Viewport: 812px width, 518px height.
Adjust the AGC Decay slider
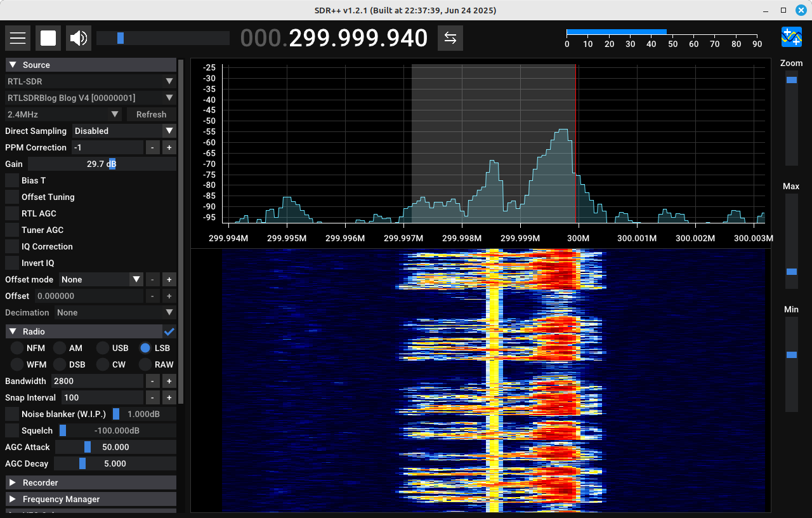pyautogui.click(x=115, y=463)
